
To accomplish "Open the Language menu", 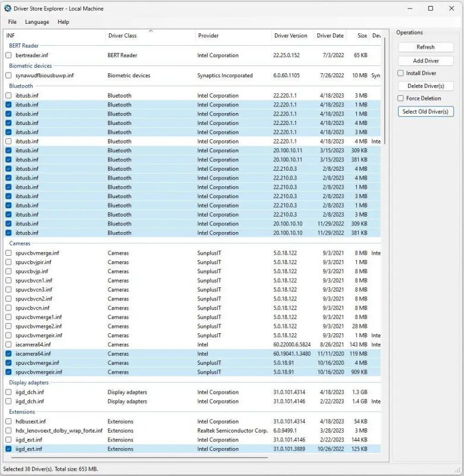I will click(x=37, y=22).
